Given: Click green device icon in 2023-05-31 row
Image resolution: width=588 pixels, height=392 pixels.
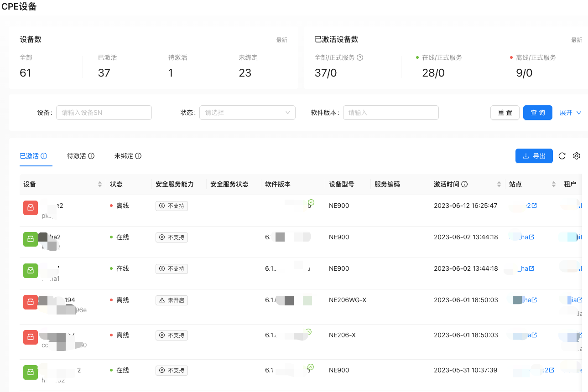Looking at the screenshot, I should [x=31, y=372].
